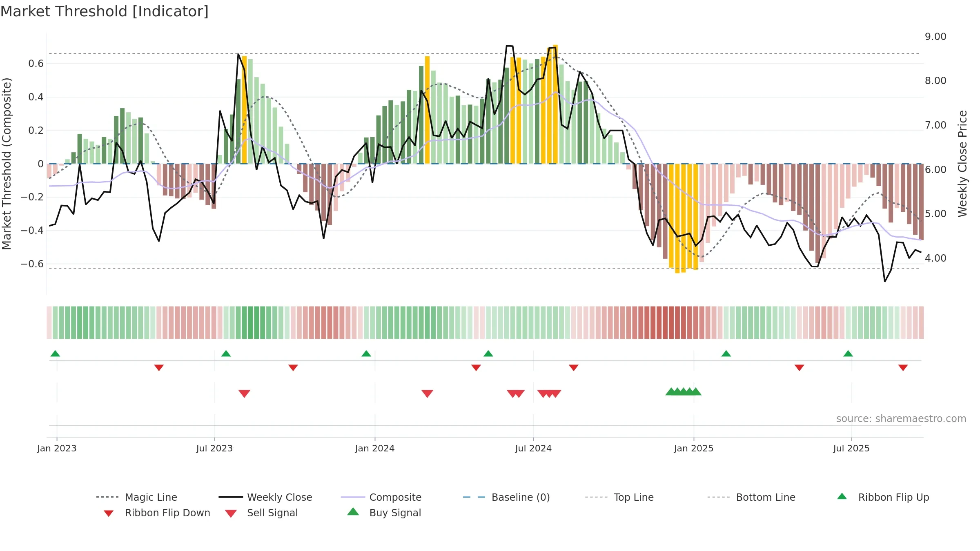The width and height of the screenshot is (980, 551).
Task: Click the −0.2 left axis tick label
Action: point(32,197)
